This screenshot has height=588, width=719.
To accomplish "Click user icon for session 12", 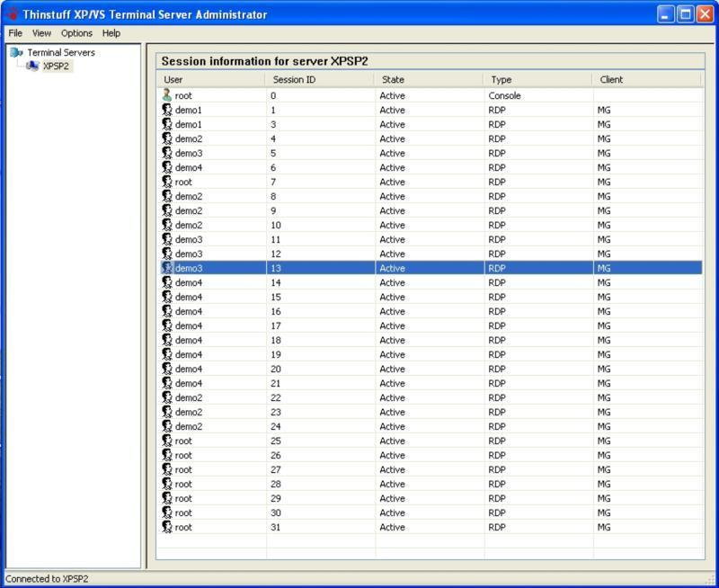I will (x=167, y=254).
